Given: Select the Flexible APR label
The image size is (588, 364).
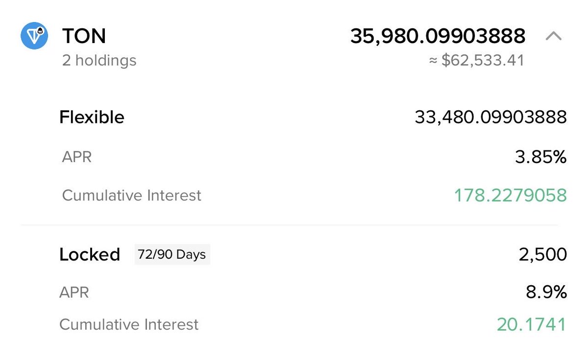Looking at the screenshot, I should [77, 157].
